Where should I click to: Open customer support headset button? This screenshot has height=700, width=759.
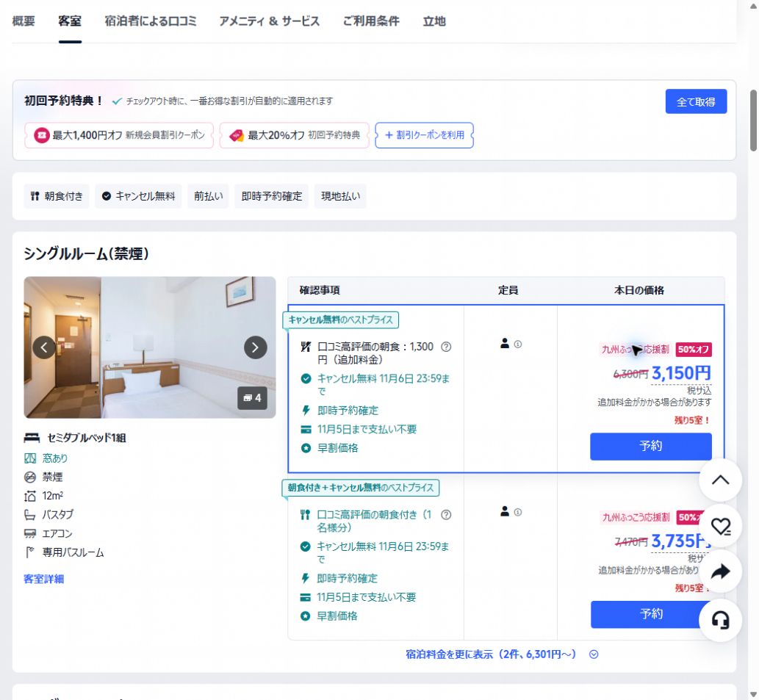720,620
